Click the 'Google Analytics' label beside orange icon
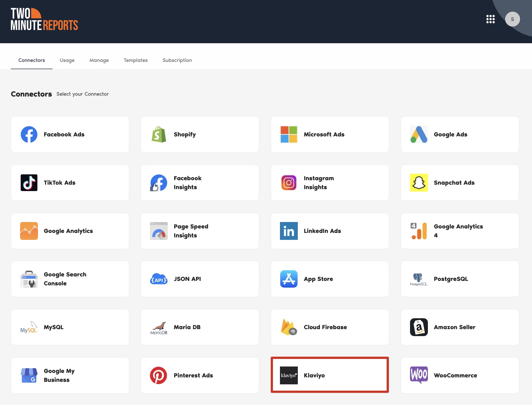This screenshot has height=405, width=532. (x=68, y=231)
